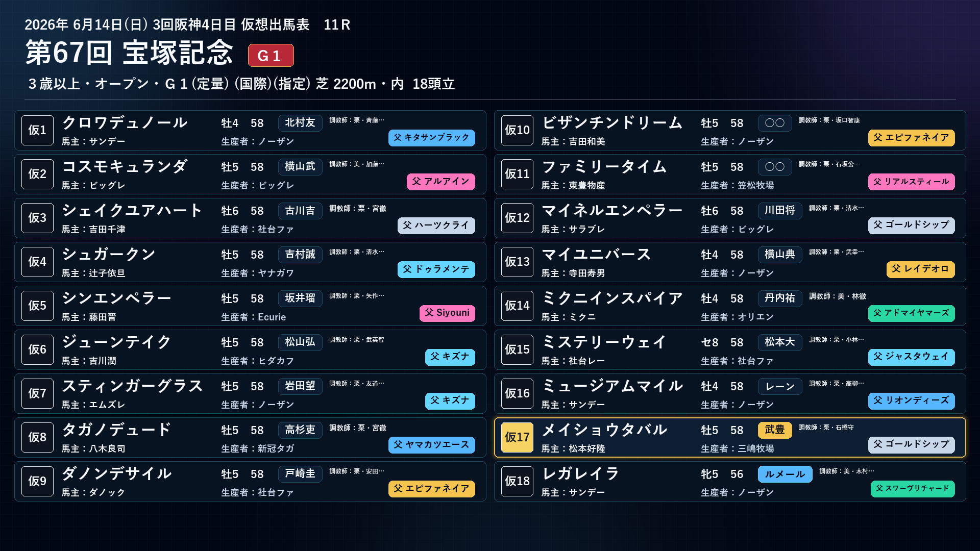The height and width of the screenshot is (551, 980).
Task: Select entry number 仮13 box
Action: click(517, 262)
